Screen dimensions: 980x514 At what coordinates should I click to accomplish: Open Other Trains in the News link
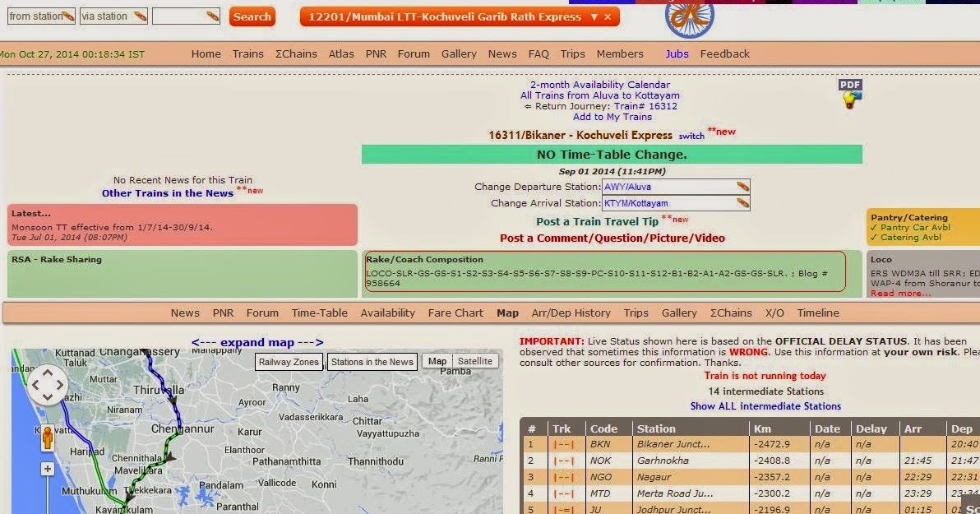point(168,193)
